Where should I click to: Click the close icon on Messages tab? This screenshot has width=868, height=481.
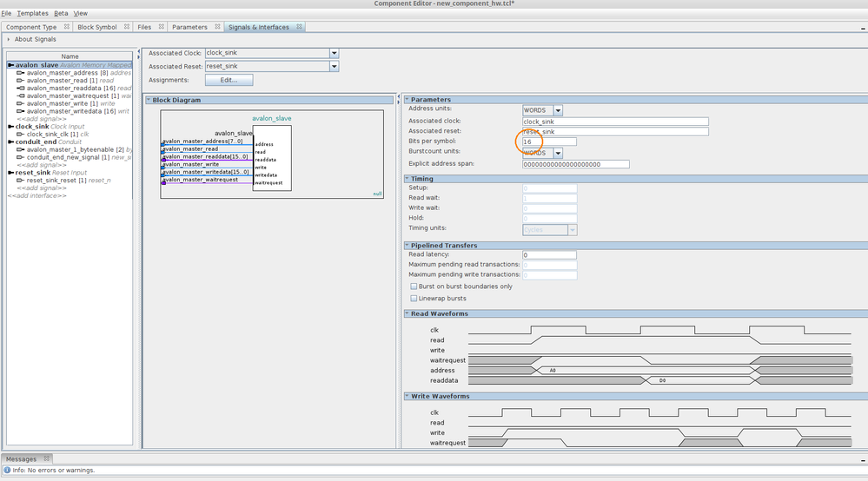[47, 458]
